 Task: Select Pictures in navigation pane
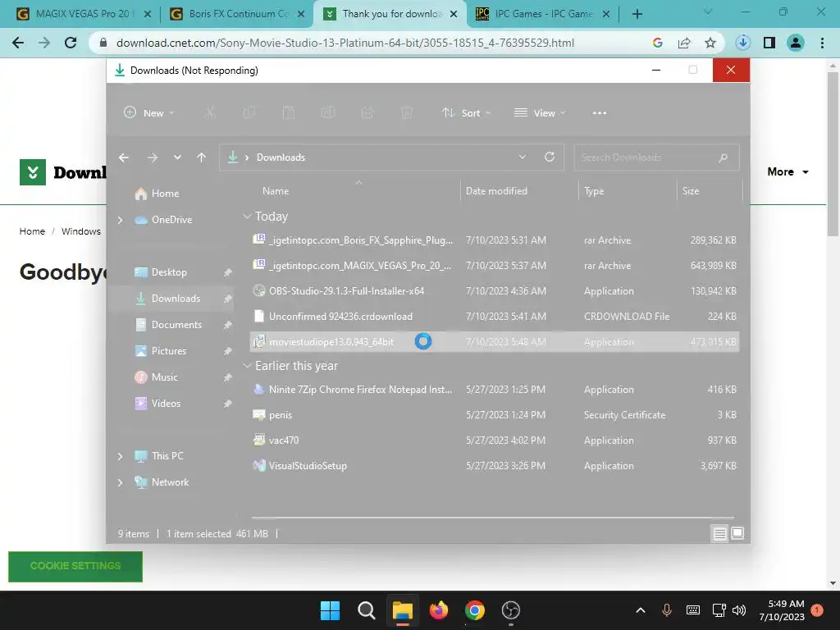pos(169,351)
